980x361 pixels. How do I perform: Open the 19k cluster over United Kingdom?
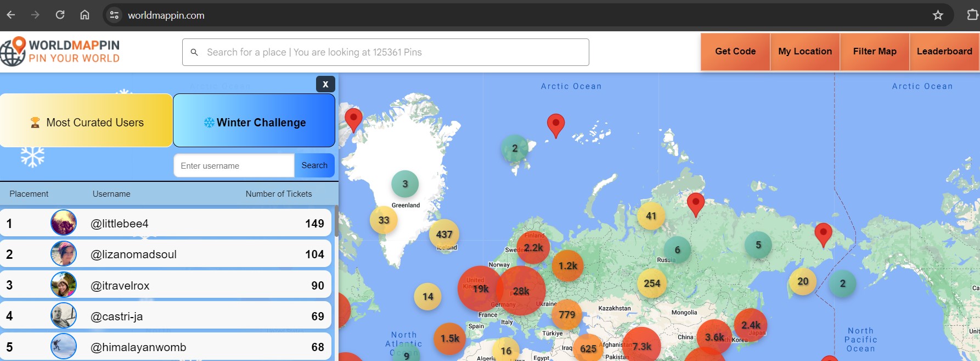click(x=480, y=288)
